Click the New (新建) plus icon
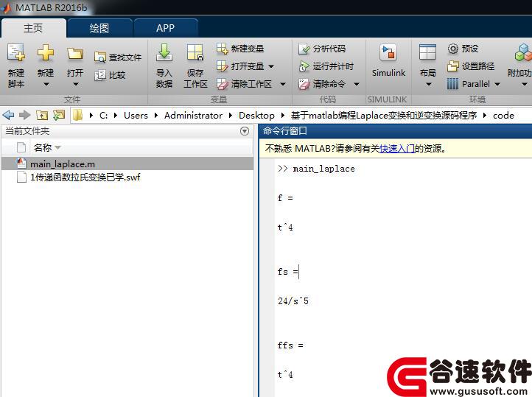This screenshot has height=397, width=532. point(46,52)
